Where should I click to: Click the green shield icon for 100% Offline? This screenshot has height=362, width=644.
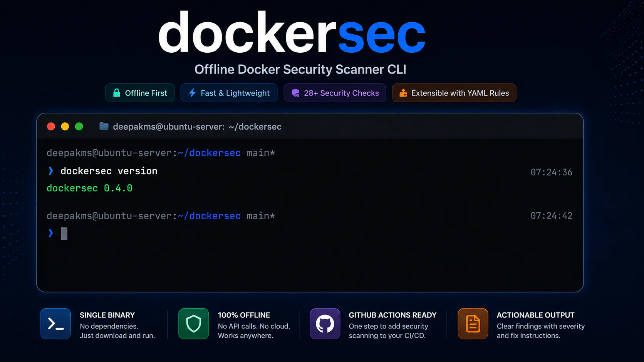coord(194,324)
